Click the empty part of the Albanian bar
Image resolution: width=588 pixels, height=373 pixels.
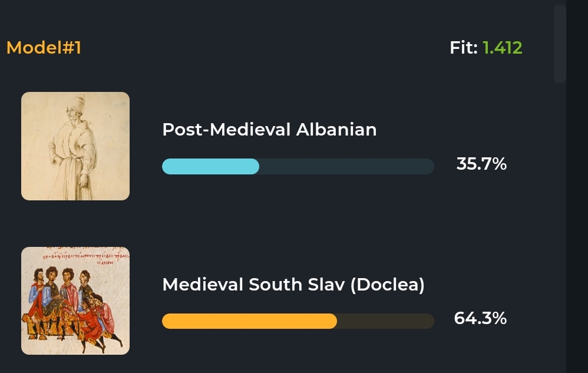click(346, 167)
